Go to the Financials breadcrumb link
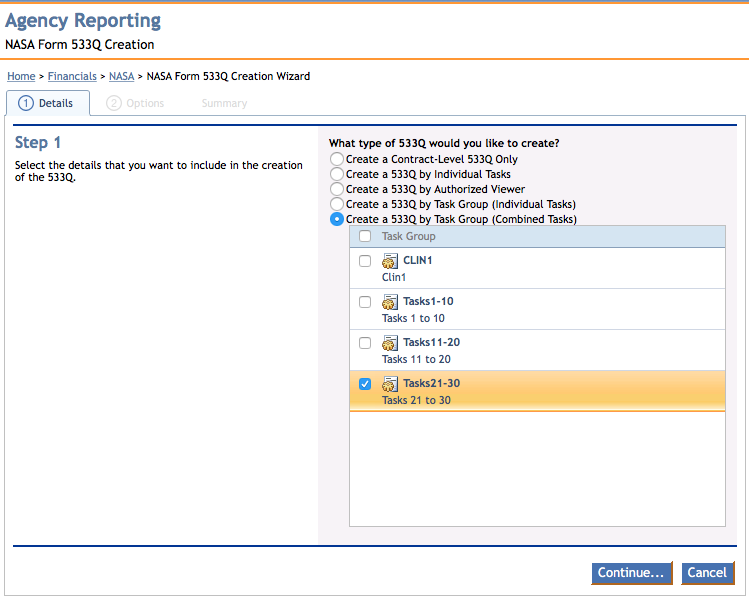The width and height of the screenshot is (749, 599). click(x=72, y=76)
